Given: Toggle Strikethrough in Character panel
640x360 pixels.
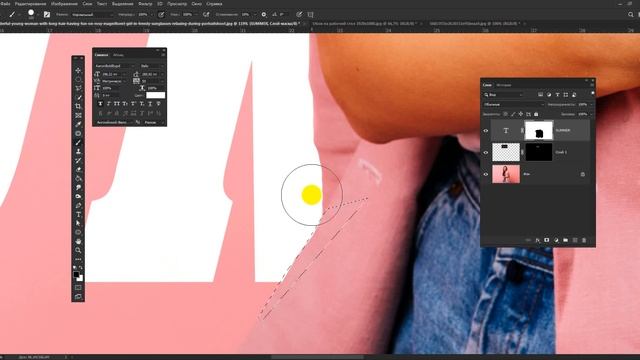Looking at the screenshot, I should [x=158, y=104].
